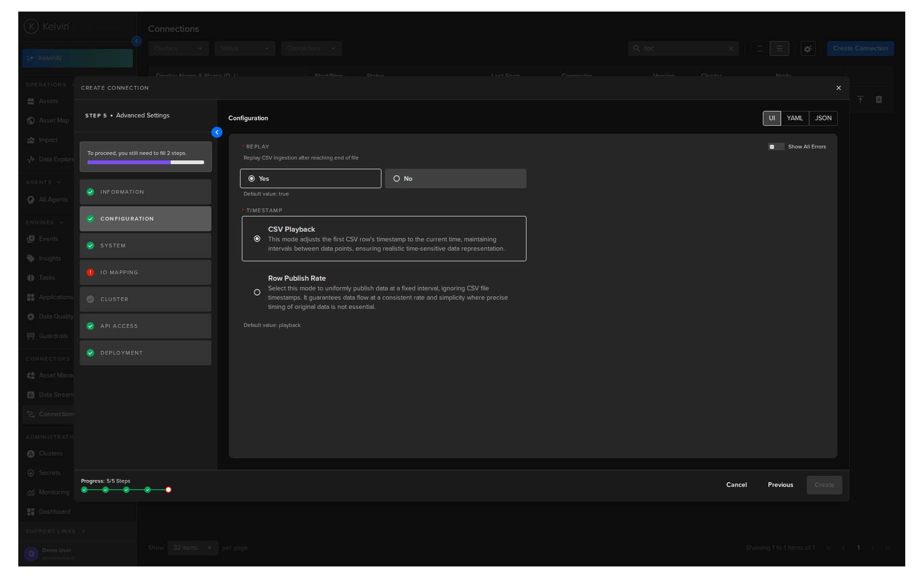924x578 pixels.
Task: Clear the search field with X icon
Action: 731,49
